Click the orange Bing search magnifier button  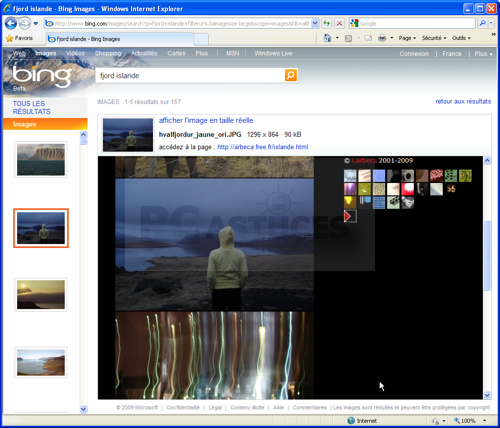tap(291, 75)
